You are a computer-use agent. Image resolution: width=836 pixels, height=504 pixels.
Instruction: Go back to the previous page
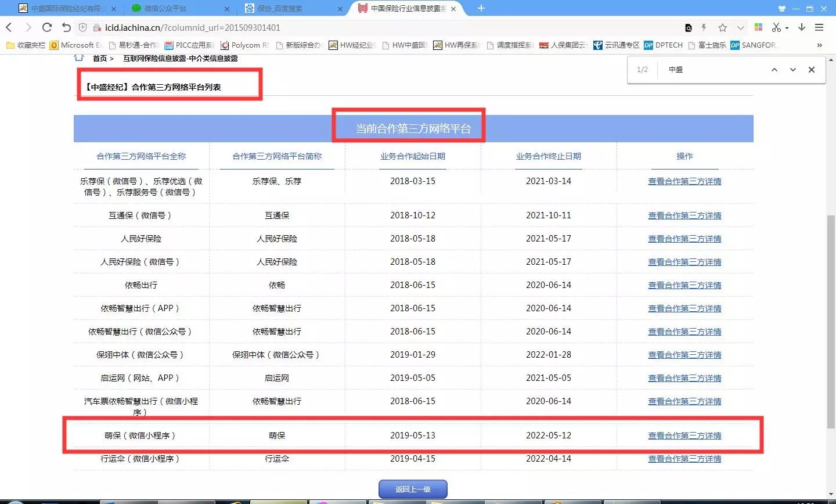(x=9, y=27)
